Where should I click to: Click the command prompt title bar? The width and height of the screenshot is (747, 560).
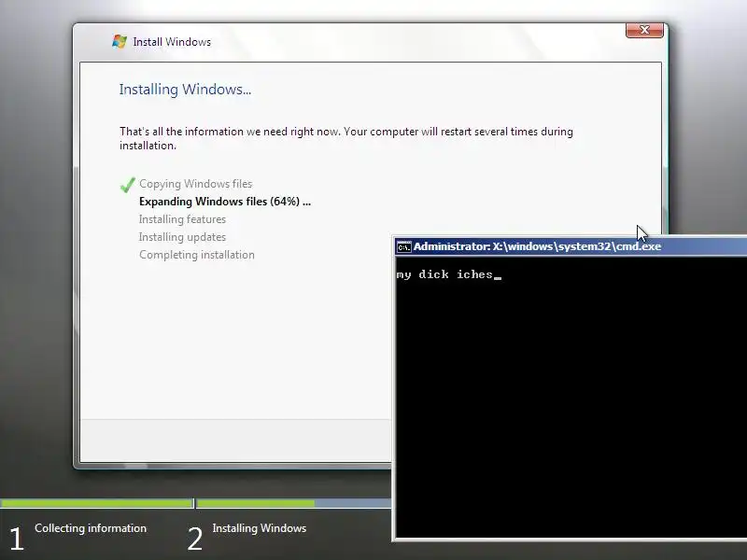571,246
